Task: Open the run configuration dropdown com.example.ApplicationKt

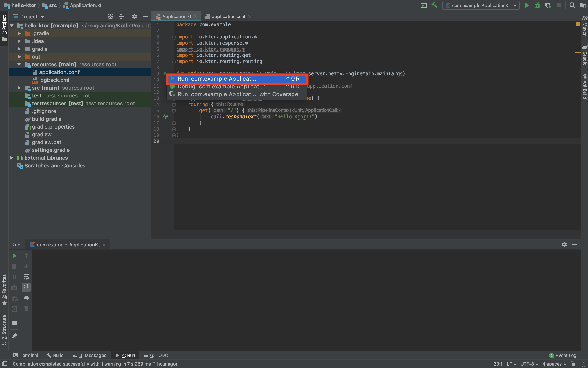Action: pos(481,5)
